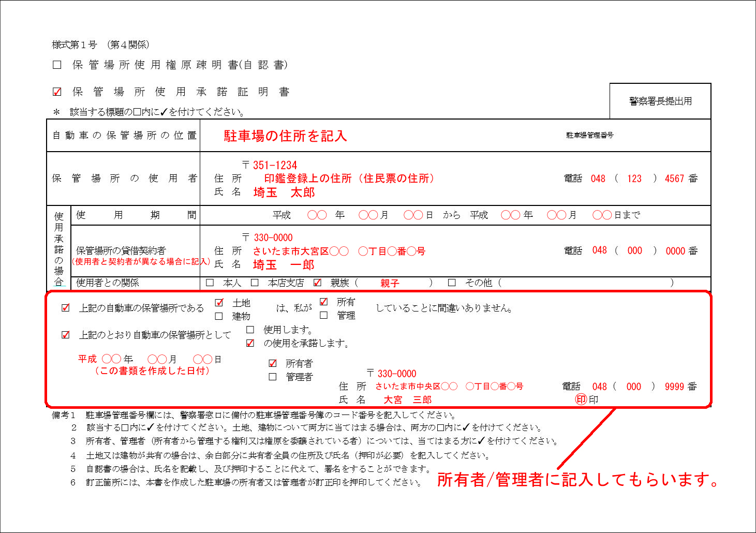Screen dimensions: 756x533
Task: Check the 管理 checkbox beside は、私が
Action: pos(324,315)
